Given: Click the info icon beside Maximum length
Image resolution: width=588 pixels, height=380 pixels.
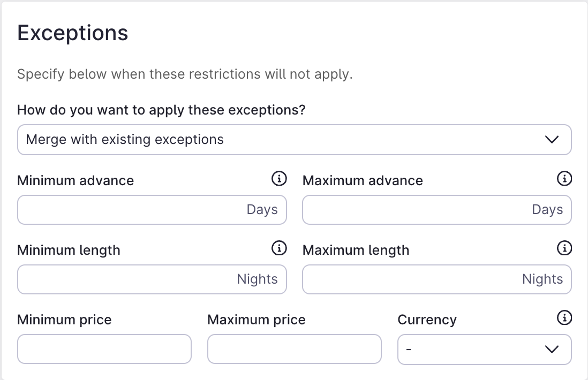Looking at the screenshot, I should (564, 248).
